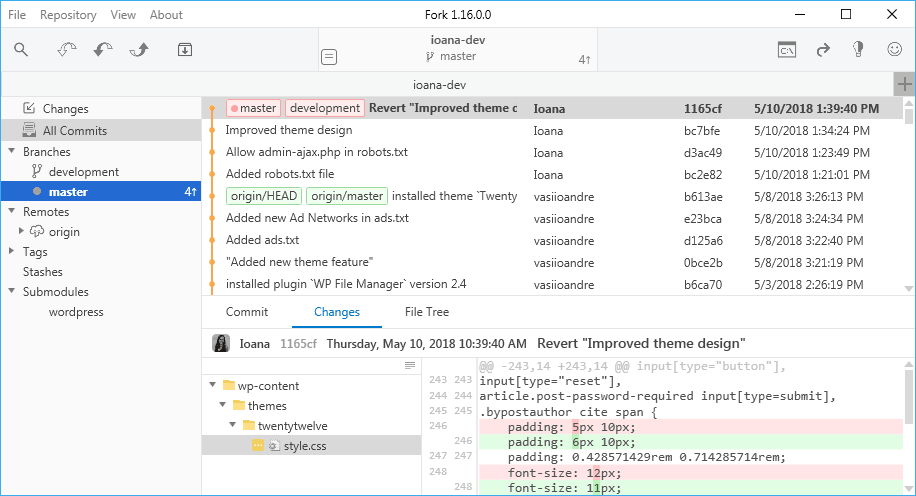Add a new repository tab with plus
This screenshot has width=916, height=496.
pyautogui.click(x=904, y=84)
